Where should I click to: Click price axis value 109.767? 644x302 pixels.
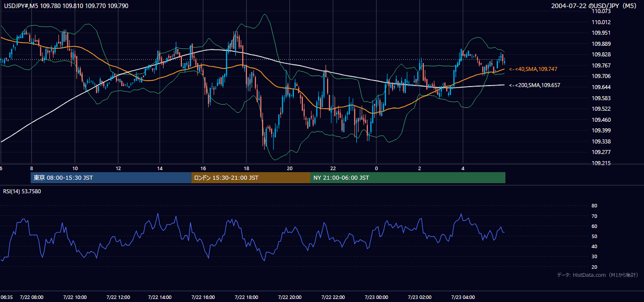[x=602, y=65]
